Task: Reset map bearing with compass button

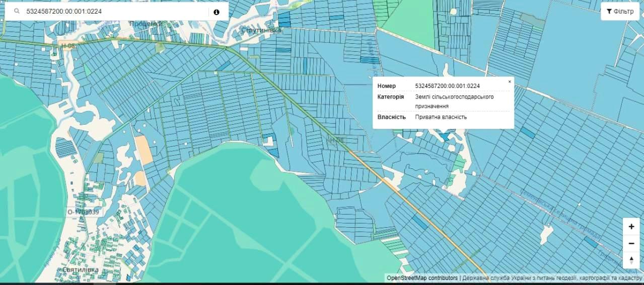Action: pyautogui.click(x=631, y=260)
